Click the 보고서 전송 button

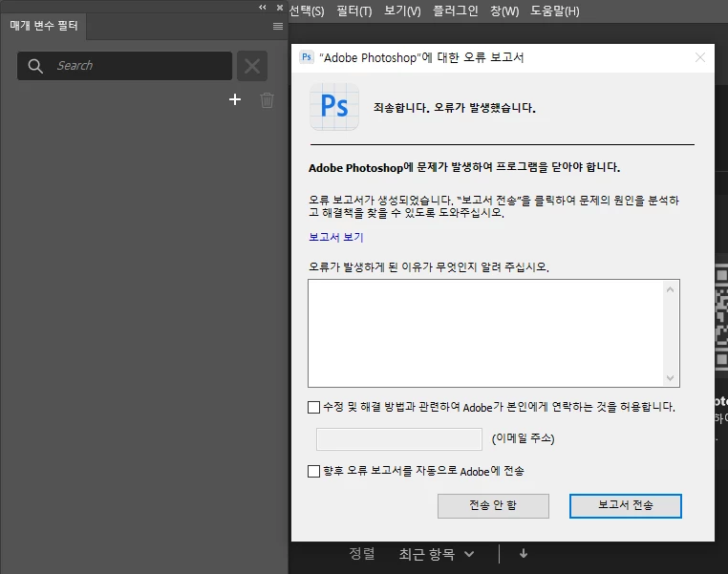626,506
